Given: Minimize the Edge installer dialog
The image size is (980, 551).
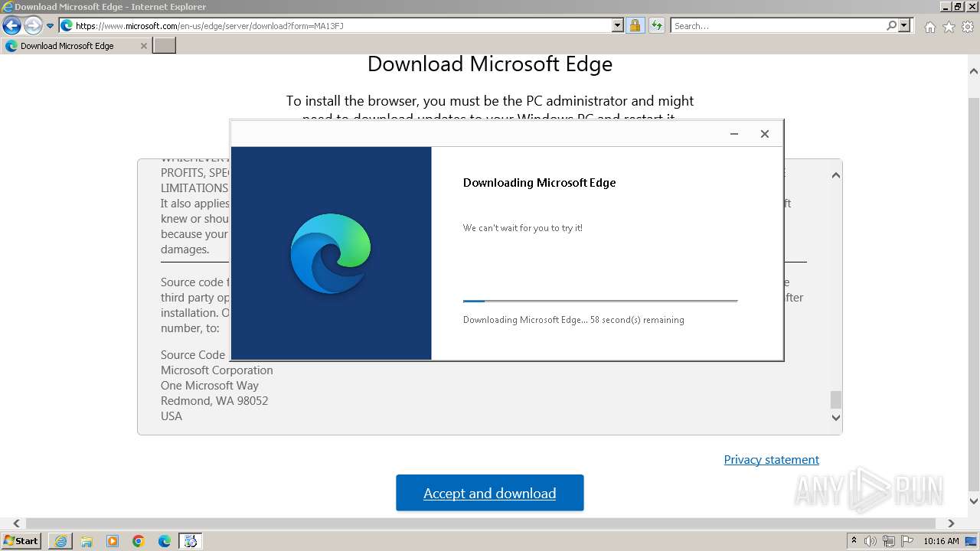Looking at the screenshot, I should pyautogui.click(x=734, y=134).
